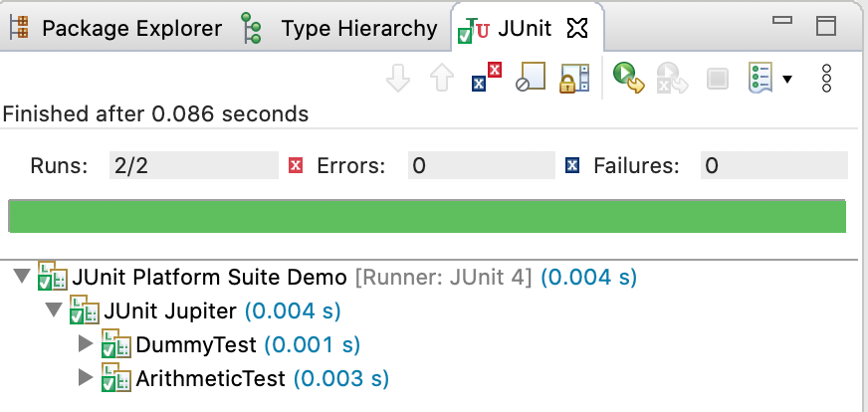Click the red Errors icon
Viewport: 868px width, 412px height.
click(296, 165)
